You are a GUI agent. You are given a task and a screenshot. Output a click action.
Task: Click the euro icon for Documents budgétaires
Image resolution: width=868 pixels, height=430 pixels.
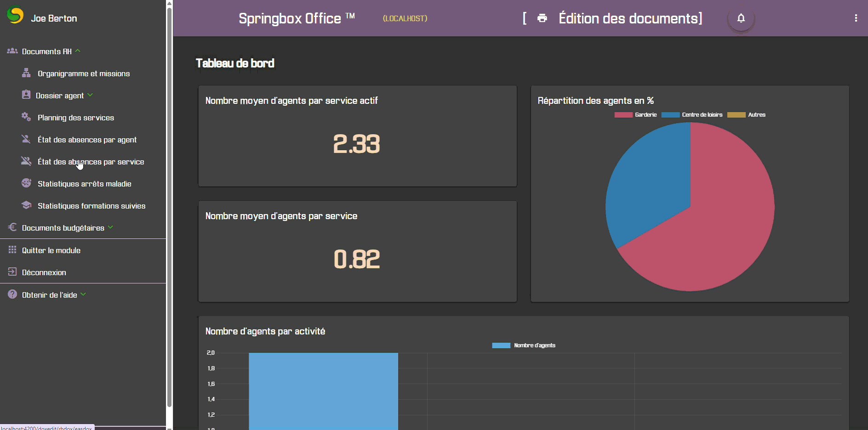coord(12,227)
